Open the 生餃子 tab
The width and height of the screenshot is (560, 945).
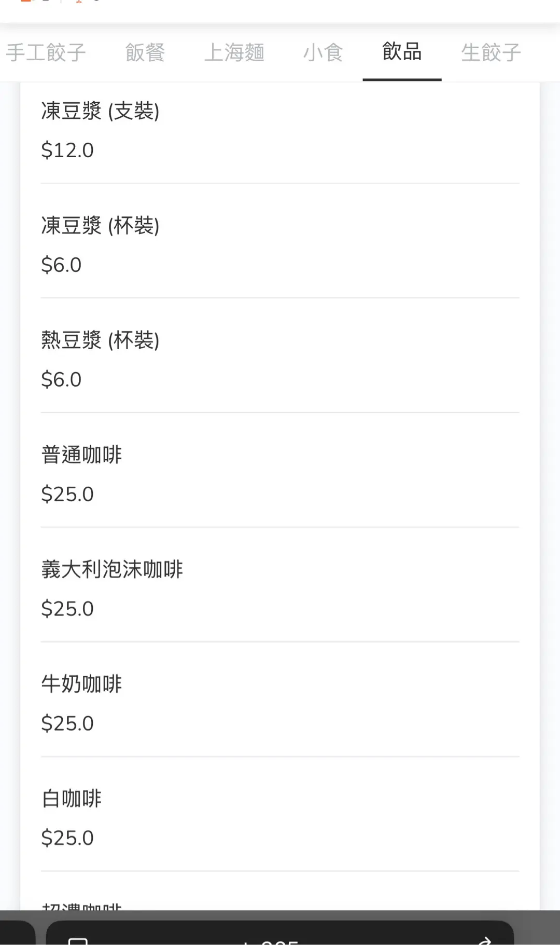coord(491,52)
